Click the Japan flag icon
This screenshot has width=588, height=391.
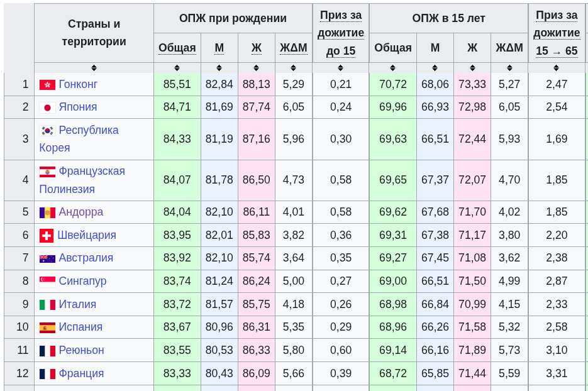pos(47,107)
